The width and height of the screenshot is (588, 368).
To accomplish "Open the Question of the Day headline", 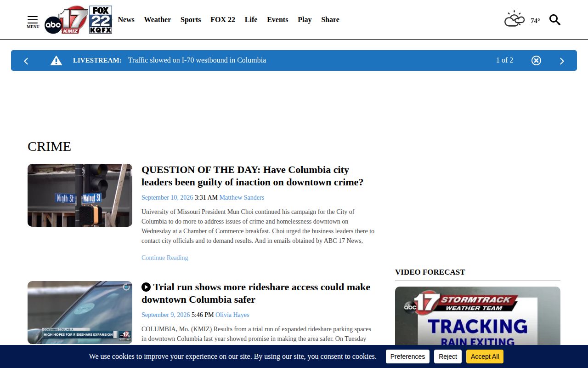I will 253,176.
